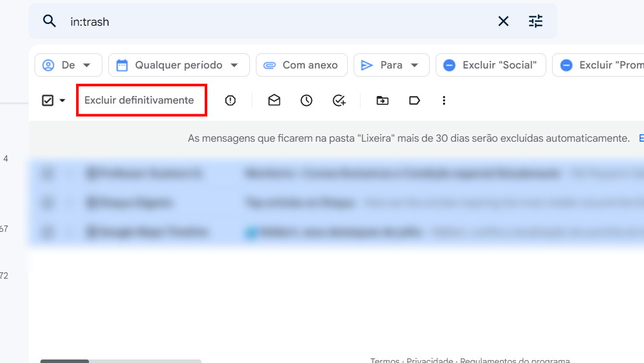Toggle the Excluir "Prom…" filter chip
Screen dimensions: 644x363
(x=599, y=65)
